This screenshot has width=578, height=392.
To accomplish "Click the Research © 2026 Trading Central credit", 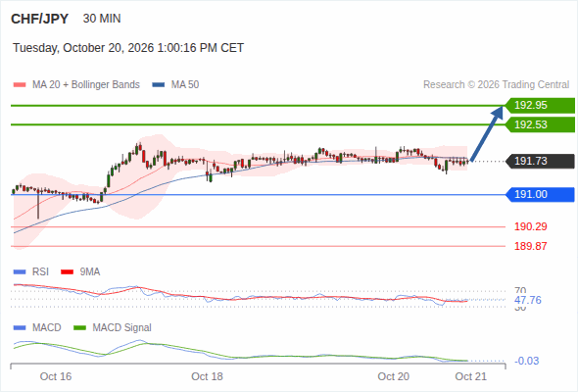I will click(496, 85).
